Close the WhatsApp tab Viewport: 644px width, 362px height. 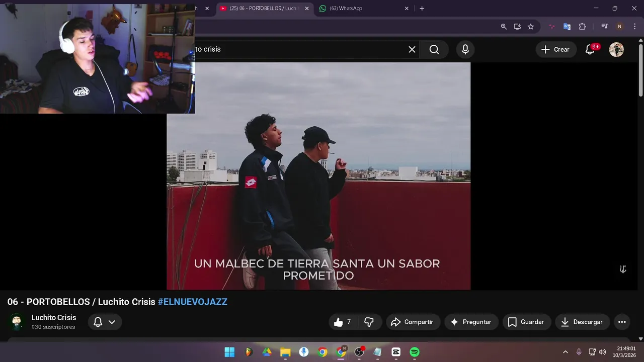tap(407, 9)
